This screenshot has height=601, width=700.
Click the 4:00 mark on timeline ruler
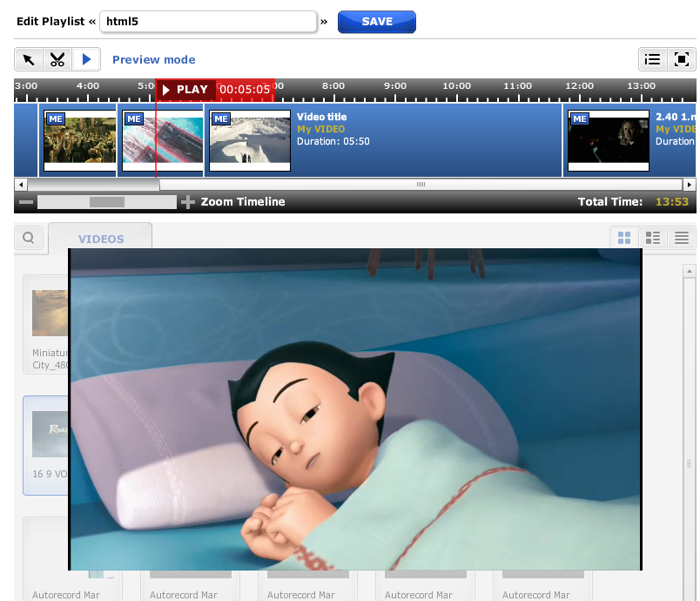(x=87, y=85)
